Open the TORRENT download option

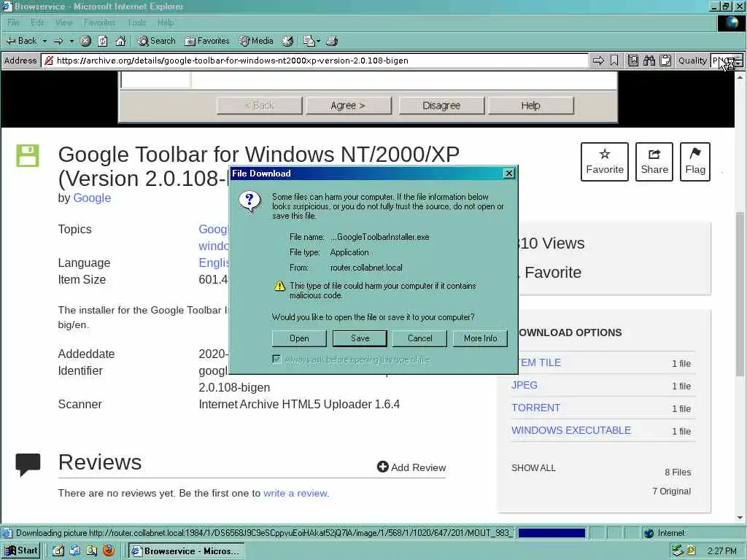tap(535, 408)
